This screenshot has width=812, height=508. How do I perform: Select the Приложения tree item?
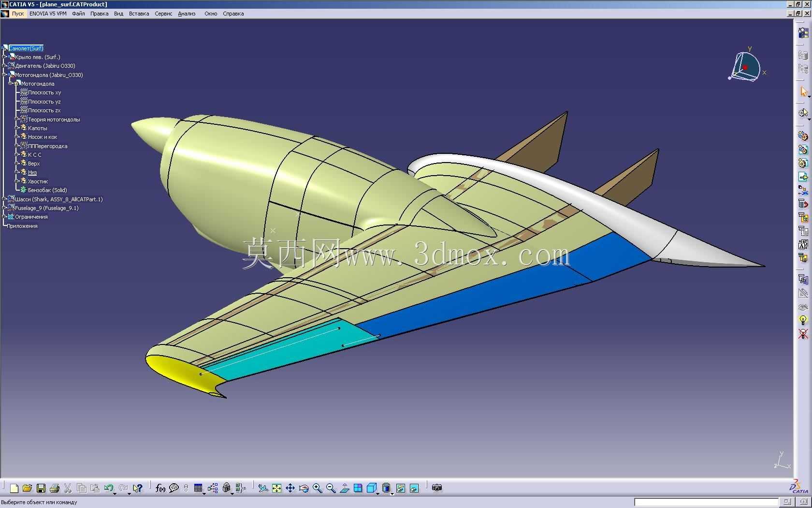click(22, 226)
